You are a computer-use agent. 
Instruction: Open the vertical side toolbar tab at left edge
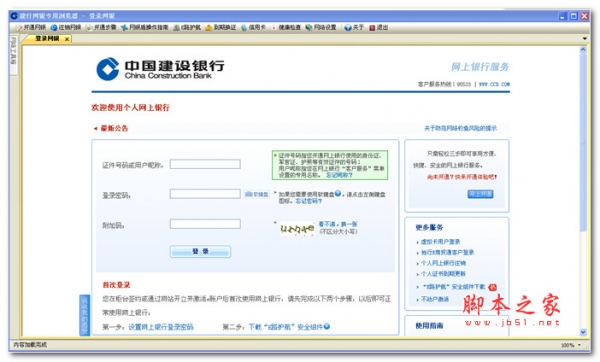click(x=13, y=55)
